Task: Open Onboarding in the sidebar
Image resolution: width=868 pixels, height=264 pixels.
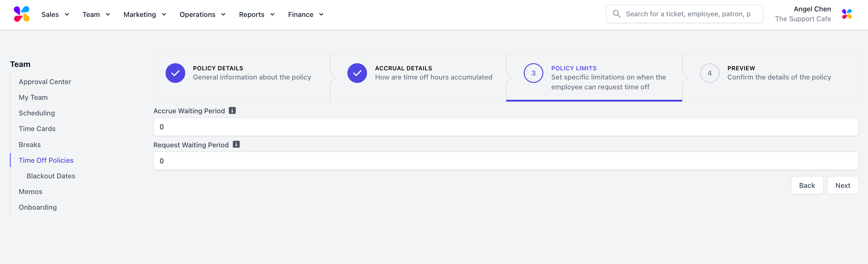Action: [x=38, y=207]
